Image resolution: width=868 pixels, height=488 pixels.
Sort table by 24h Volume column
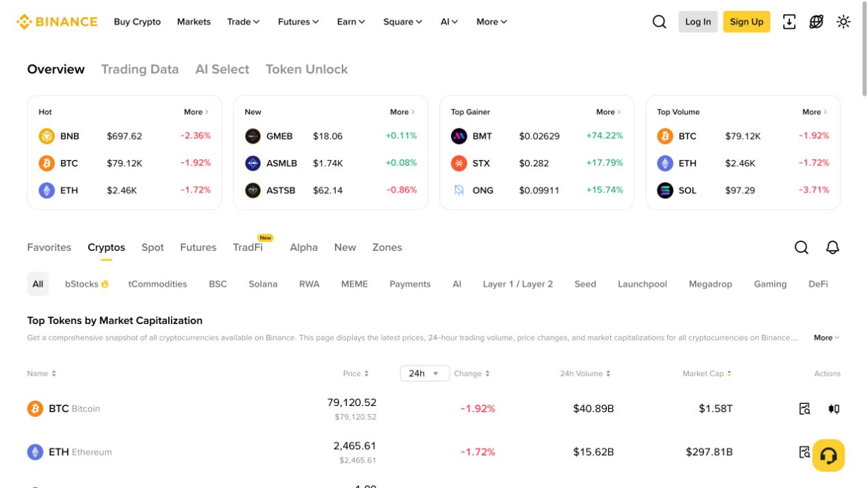click(x=585, y=374)
